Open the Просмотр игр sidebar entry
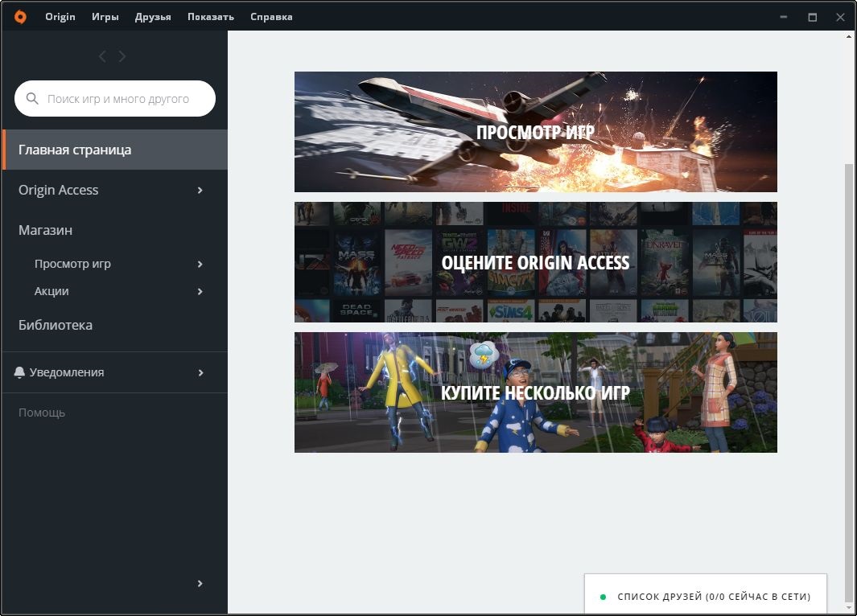Screen dimensions: 857x616 115,264
